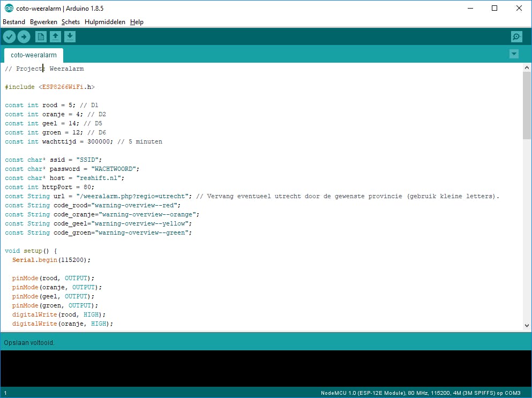Click the Verify sketch checkmark icon
The image size is (532, 398).
pyautogui.click(x=10, y=36)
